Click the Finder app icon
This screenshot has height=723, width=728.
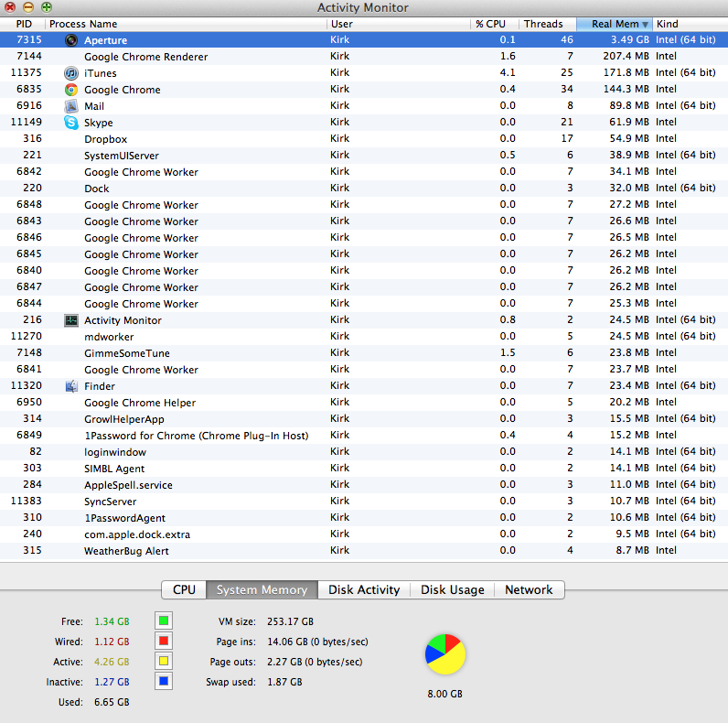click(71, 386)
